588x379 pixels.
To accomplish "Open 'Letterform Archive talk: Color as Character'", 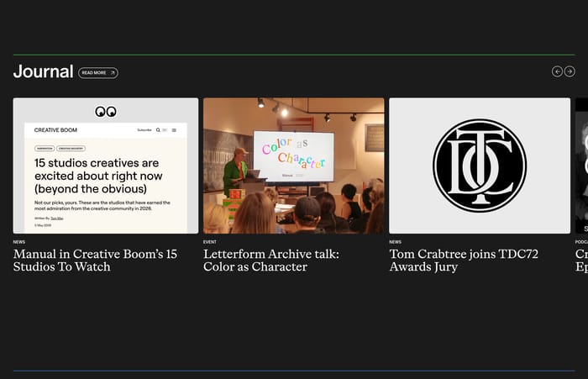I will coord(271,261).
